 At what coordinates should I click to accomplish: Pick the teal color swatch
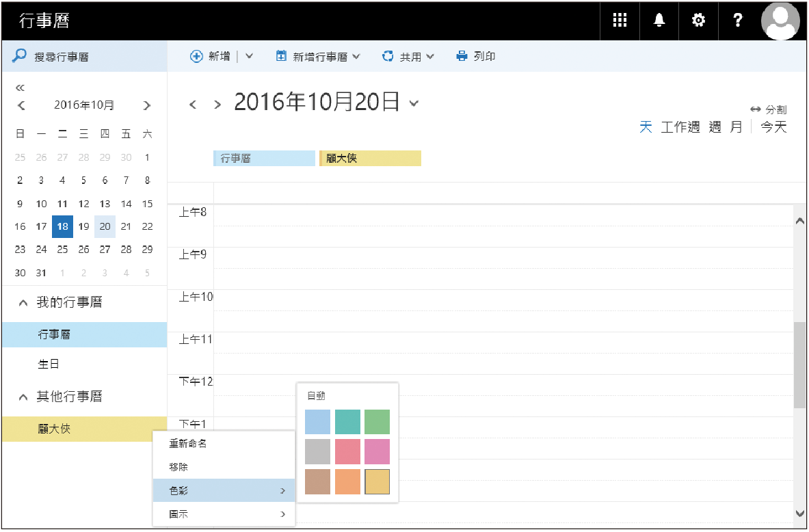[x=348, y=422]
